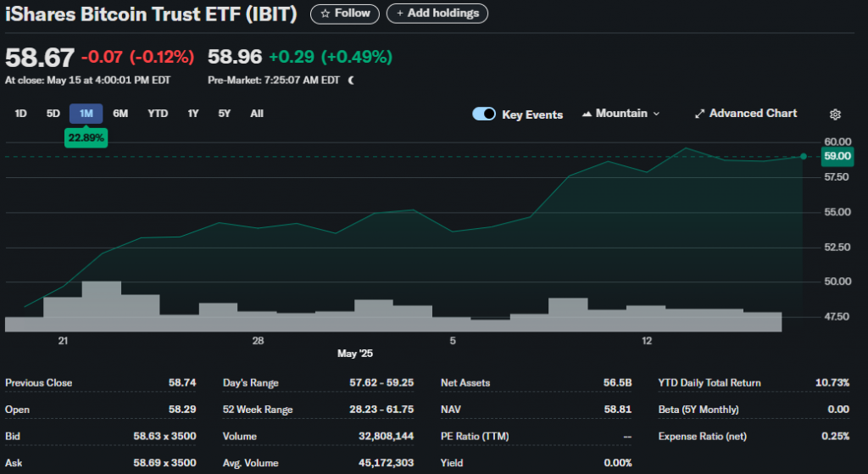Select the 1M time range tab
868x474 pixels.
pos(86,114)
